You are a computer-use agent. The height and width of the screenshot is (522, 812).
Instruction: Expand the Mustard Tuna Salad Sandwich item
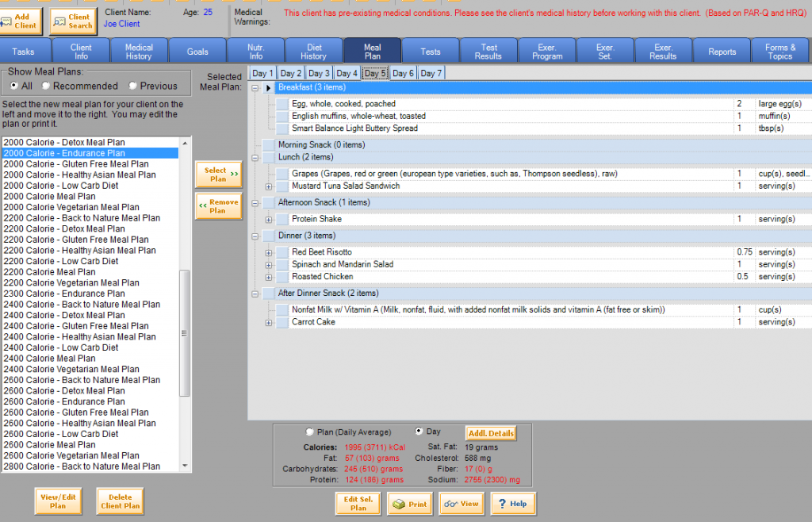[269, 186]
